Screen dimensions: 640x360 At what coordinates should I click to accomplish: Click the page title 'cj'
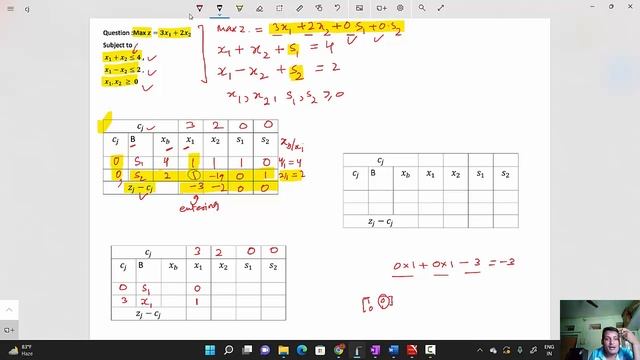(x=27, y=9)
